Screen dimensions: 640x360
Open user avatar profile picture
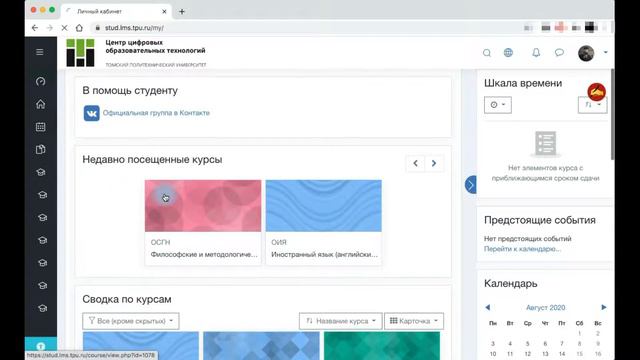pyautogui.click(x=586, y=53)
